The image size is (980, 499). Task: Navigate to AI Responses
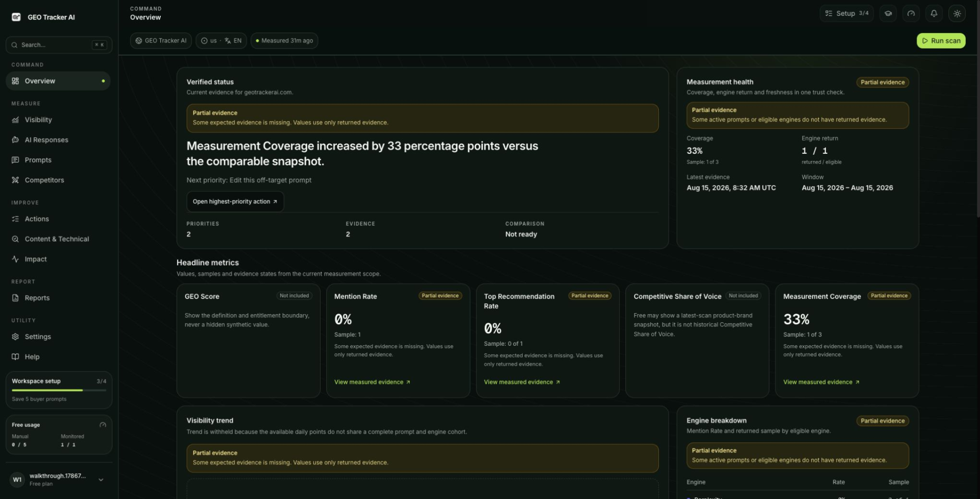(x=58, y=139)
